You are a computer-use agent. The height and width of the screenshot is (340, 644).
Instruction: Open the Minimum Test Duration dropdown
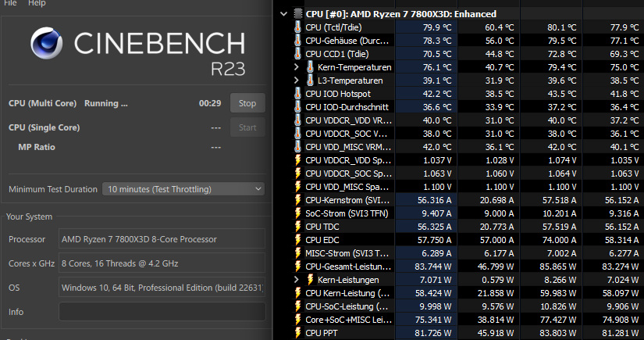pyautogui.click(x=183, y=189)
